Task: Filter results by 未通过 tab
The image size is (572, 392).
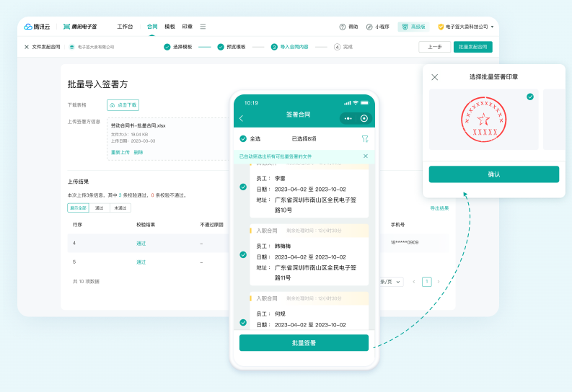Action: coord(121,208)
